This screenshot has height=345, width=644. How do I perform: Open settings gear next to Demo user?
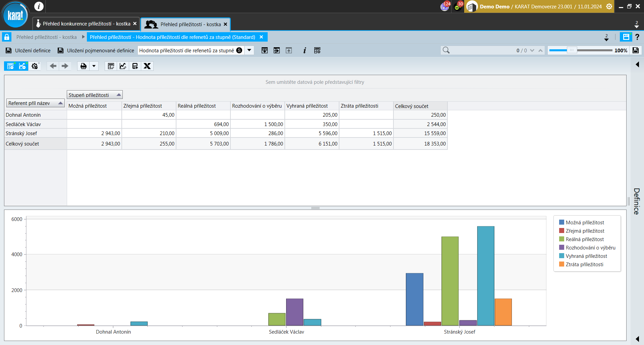(609, 6)
